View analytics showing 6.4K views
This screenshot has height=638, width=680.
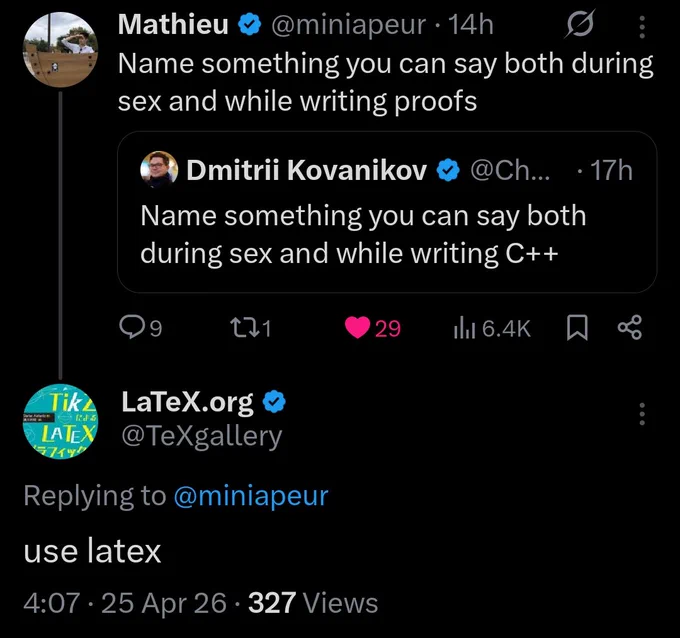(x=492, y=328)
